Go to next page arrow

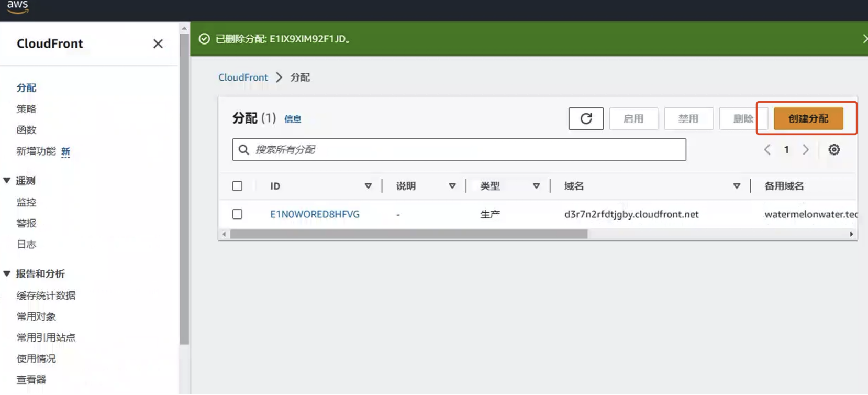[806, 150]
